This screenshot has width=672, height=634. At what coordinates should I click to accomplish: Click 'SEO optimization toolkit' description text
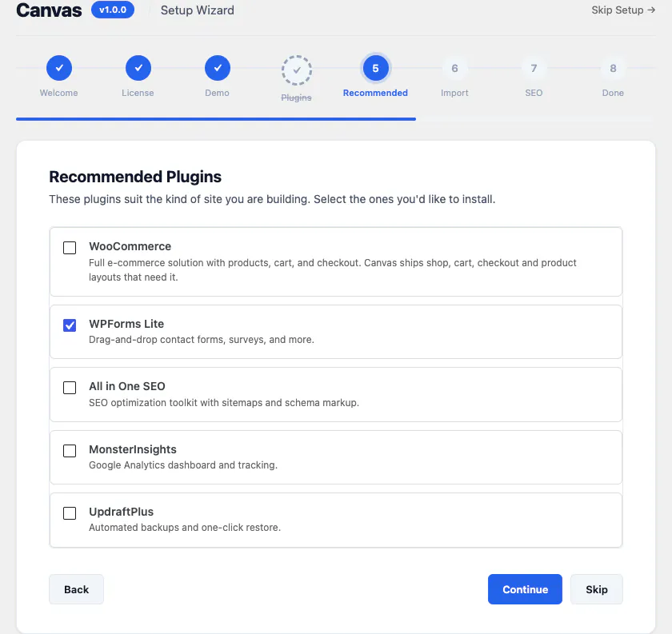click(x=224, y=403)
